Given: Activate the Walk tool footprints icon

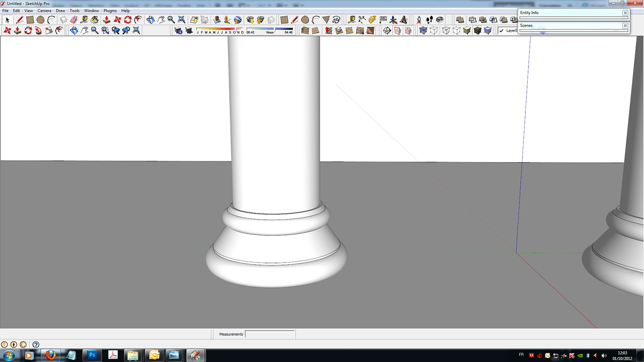Looking at the screenshot, I should [x=429, y=20].
